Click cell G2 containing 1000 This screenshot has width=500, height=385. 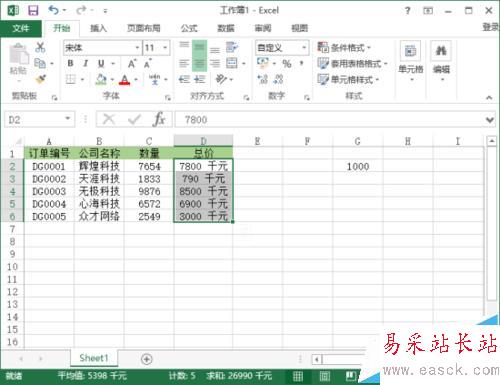pyautogui.click(x=358, y=166)
